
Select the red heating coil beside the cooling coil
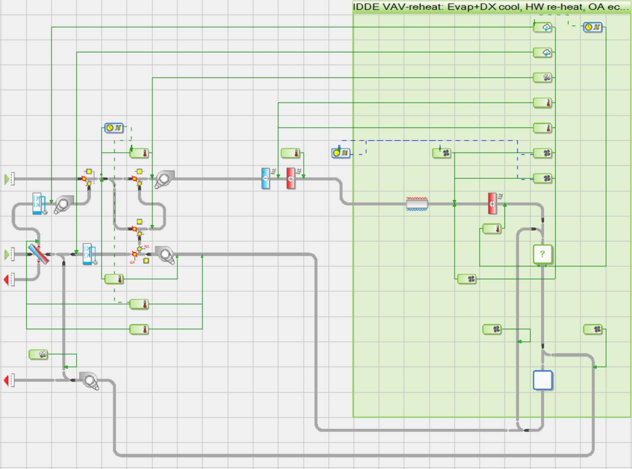click(x=291, y=178)
